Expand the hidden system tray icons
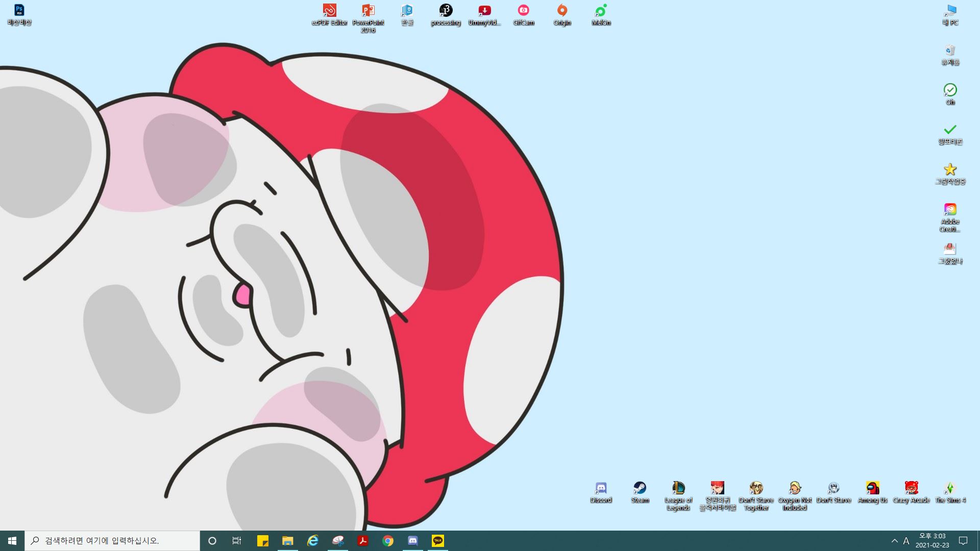 tap(894, 541)
